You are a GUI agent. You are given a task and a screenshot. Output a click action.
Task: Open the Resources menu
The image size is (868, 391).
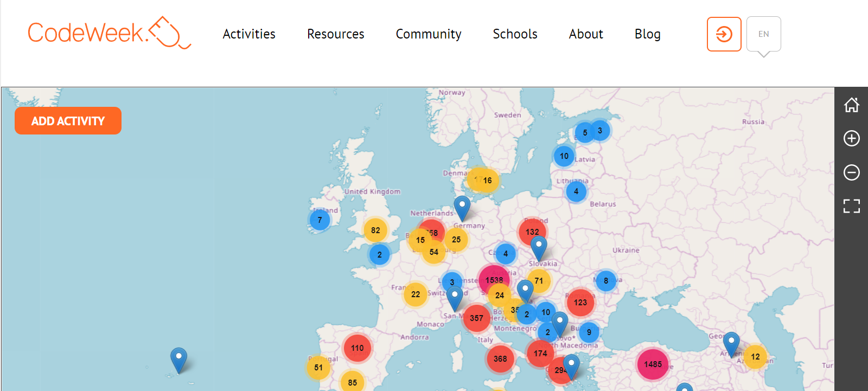pyautogui.click(x=335, y=34)
